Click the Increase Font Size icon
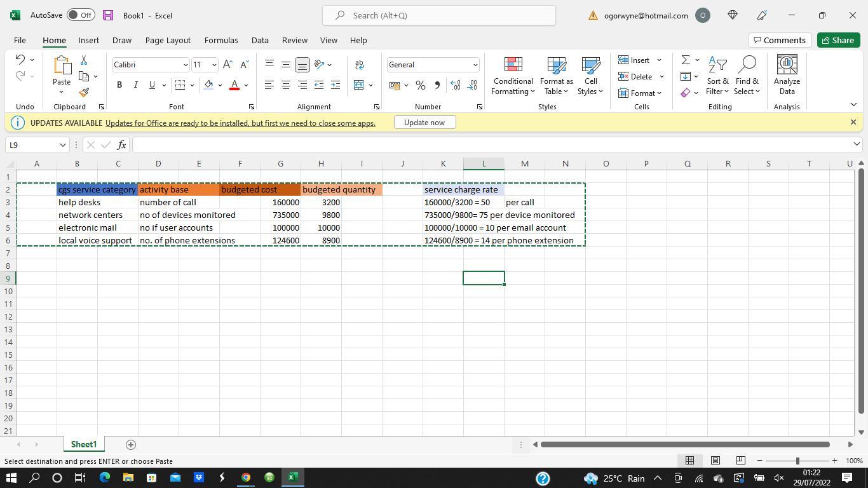This screenshot has height=488, width=868. pyautogui.click(x=227, y=65)
